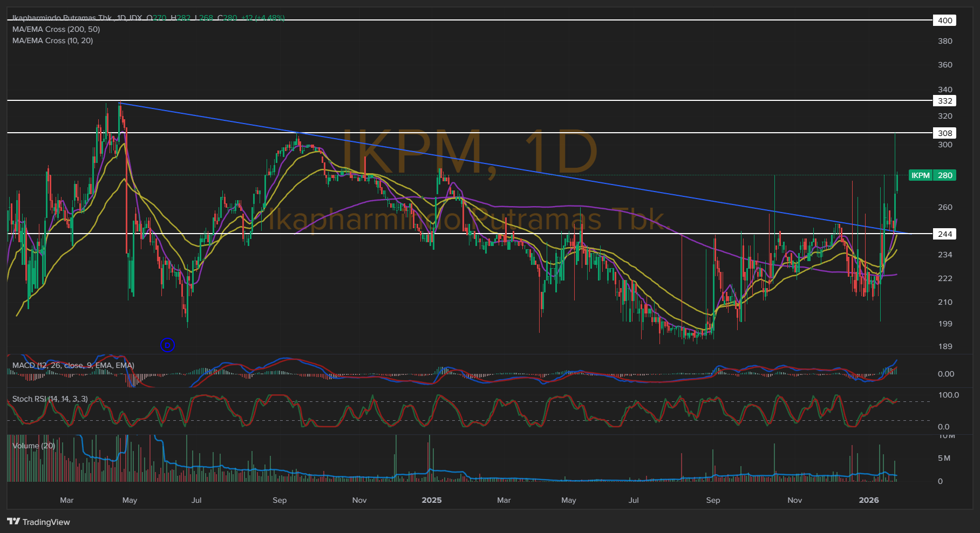980x533 pixels.
Task: Select the Stoch RSI indicator title
Action: point(50,399)
